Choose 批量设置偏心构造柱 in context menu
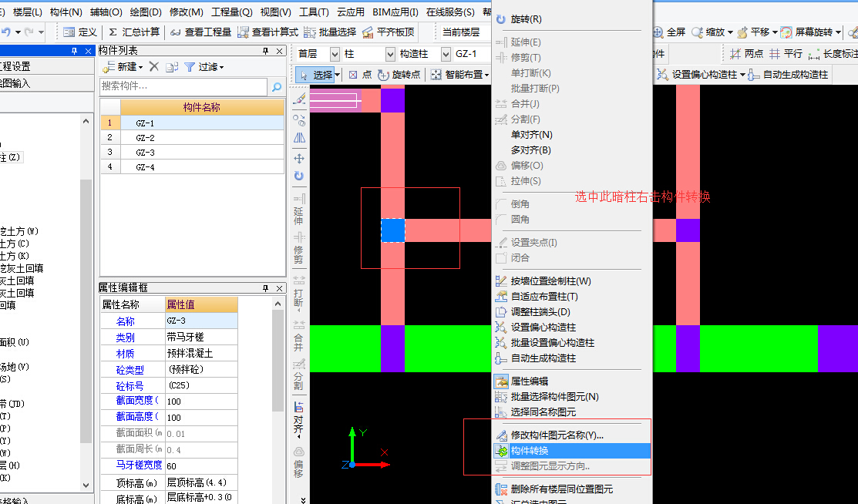Screen dimensions: 858x504 point(553,343)
